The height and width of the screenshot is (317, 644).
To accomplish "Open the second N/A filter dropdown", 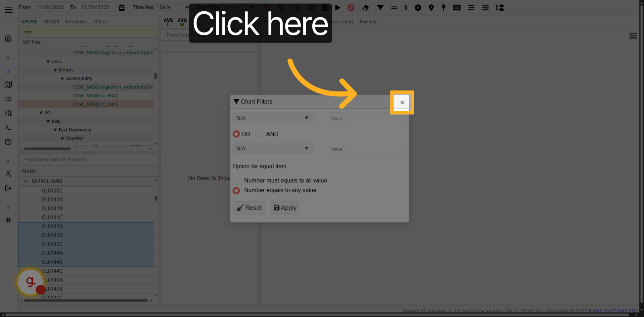I will click(273, 148).
